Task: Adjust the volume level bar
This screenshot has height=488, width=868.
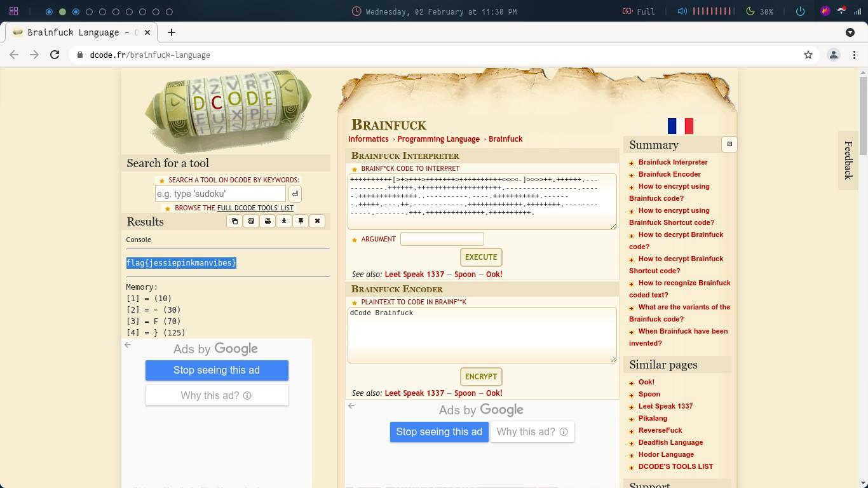Action: pyautogui.click(x=713, y=11)
